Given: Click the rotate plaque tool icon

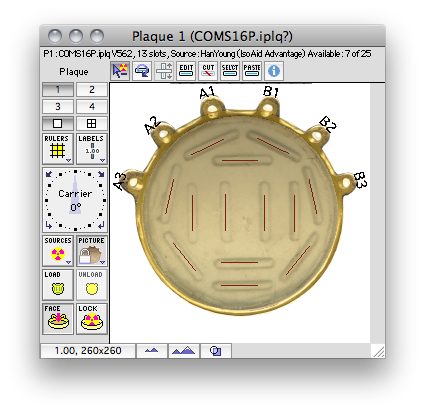Looking at the screenshot, I should coord(142,71).
